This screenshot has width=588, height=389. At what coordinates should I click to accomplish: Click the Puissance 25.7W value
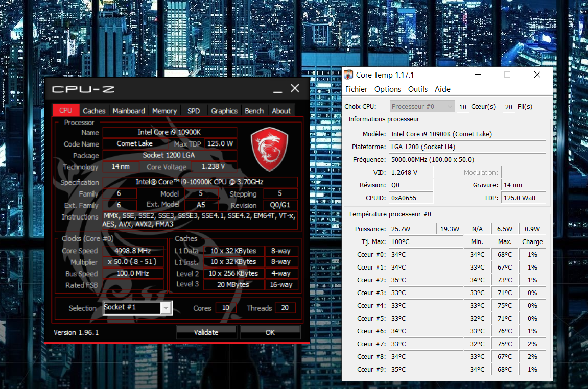412,229
